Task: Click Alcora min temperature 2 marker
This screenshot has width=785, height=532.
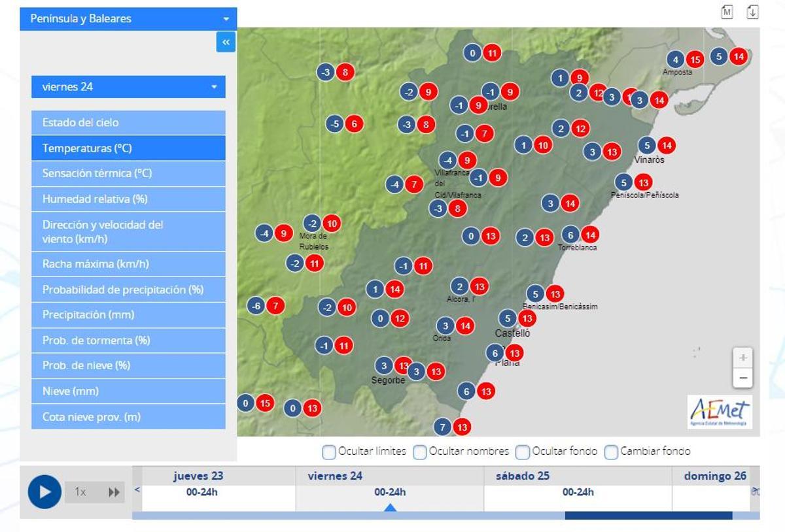Action: pos(460,286)
